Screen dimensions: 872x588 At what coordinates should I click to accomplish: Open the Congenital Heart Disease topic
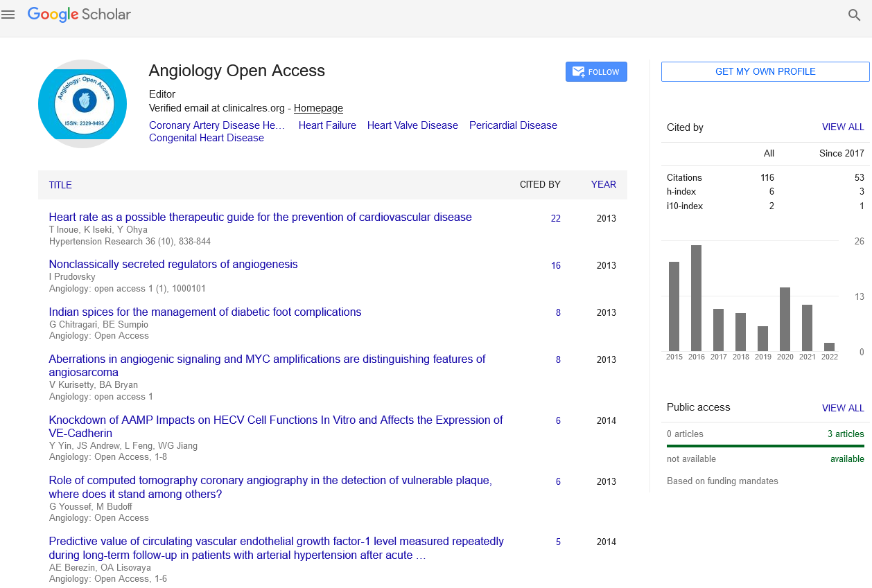click(x=207, y=138)
